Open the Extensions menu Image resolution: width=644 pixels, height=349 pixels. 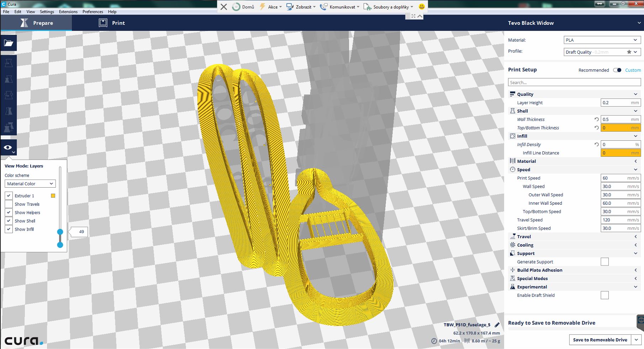[68, 12]
